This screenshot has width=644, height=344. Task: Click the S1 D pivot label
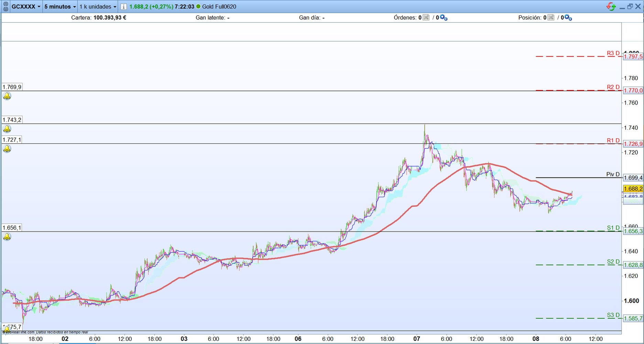[613, 228]
